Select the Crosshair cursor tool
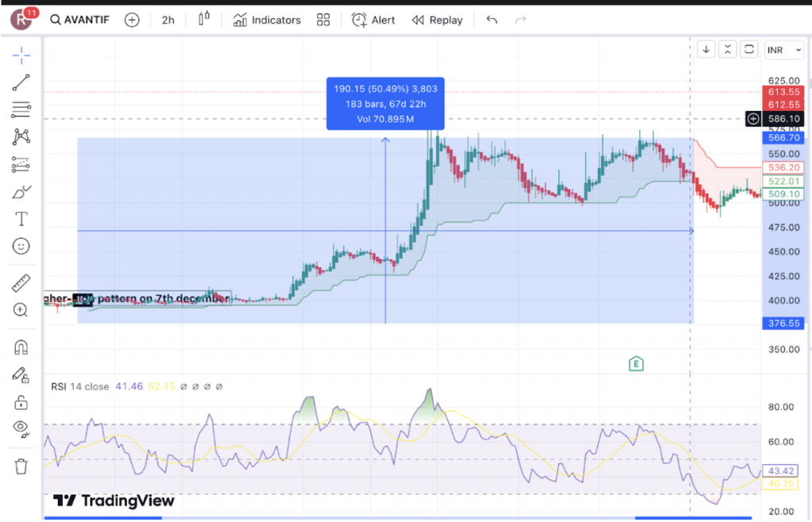Viewport: 812px width, 522px height. 21,55
